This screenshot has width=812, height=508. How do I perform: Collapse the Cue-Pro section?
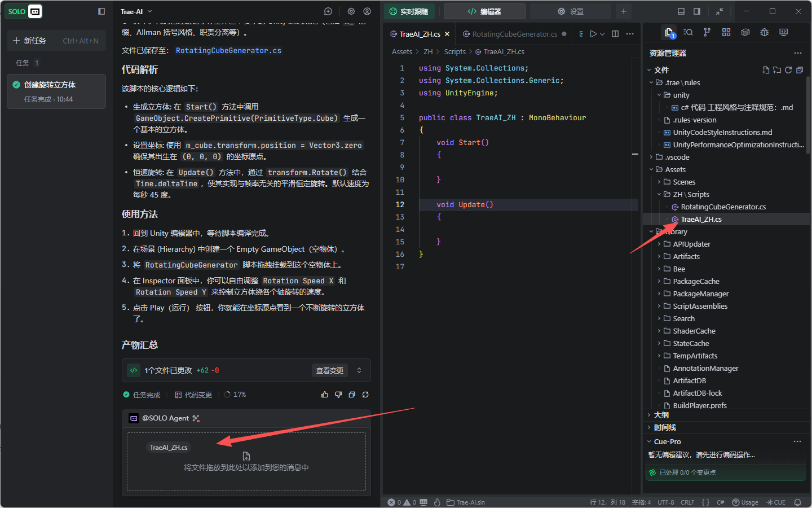(649, 441)
